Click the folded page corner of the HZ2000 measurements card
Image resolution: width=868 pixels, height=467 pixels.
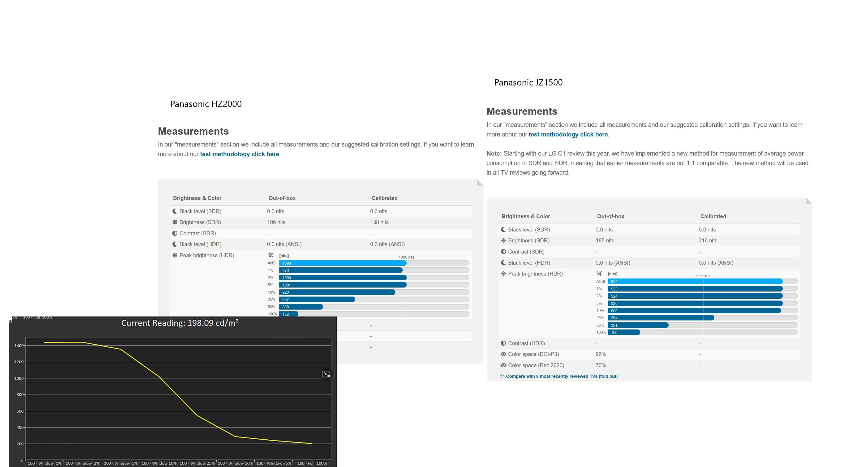[x=480, y=183]
